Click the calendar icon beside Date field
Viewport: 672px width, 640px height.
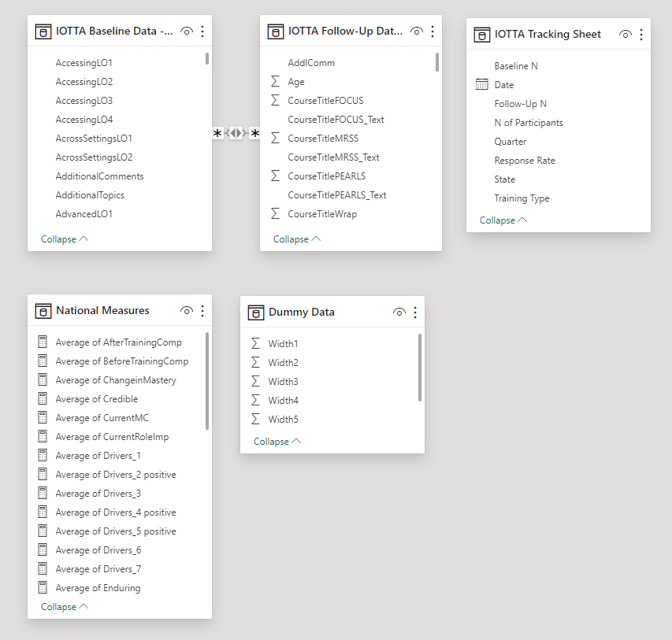[x=481, y=84]
